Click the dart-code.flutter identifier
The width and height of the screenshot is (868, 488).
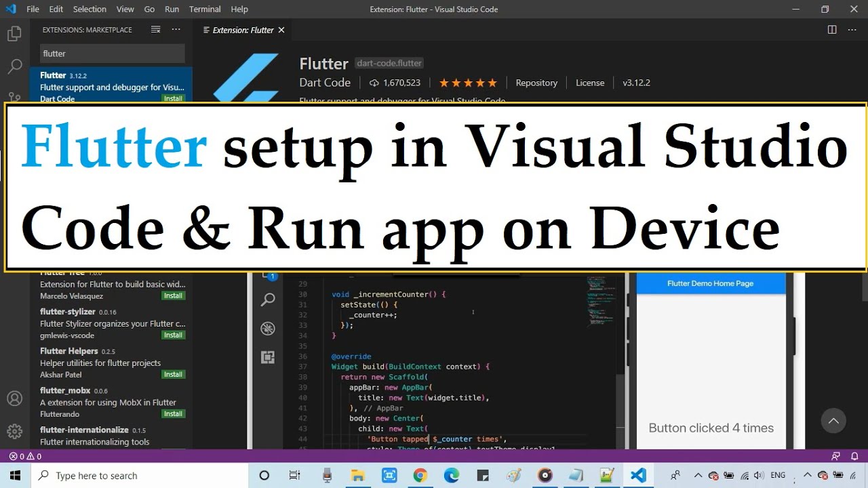[389, 63]
